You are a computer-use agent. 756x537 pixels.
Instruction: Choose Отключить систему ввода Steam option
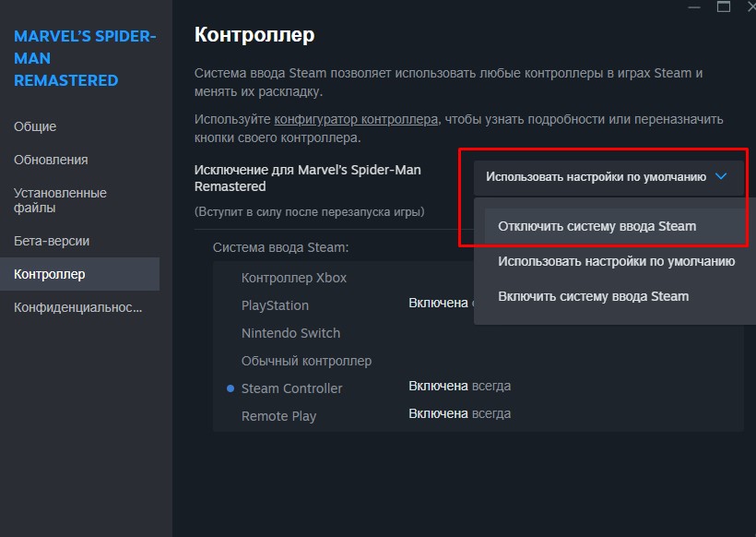616,226
